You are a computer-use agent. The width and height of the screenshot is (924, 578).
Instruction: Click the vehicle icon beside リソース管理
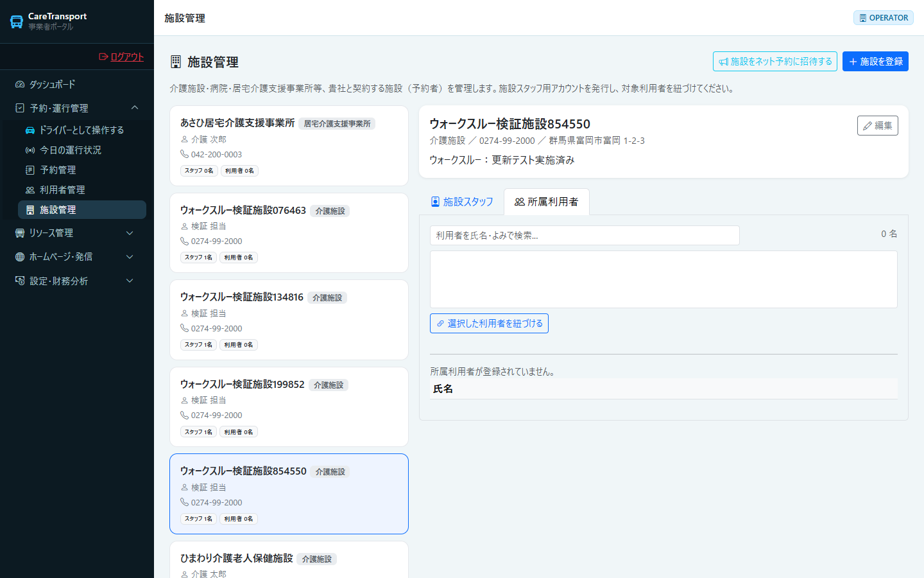click(20, 232)
